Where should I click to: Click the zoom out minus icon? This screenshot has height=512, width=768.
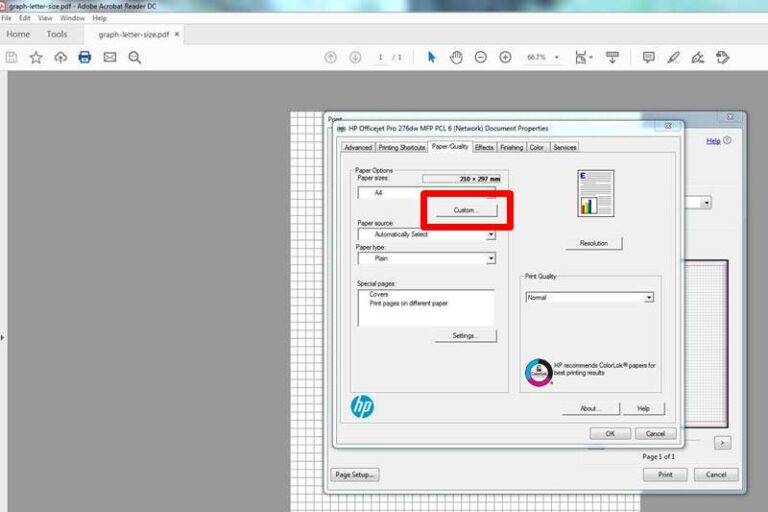(x=481, y=58)
